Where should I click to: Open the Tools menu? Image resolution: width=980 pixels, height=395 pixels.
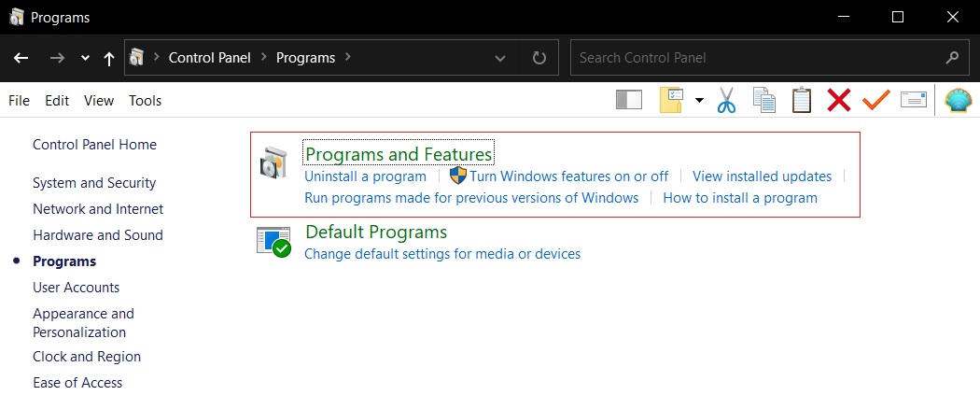145,101
